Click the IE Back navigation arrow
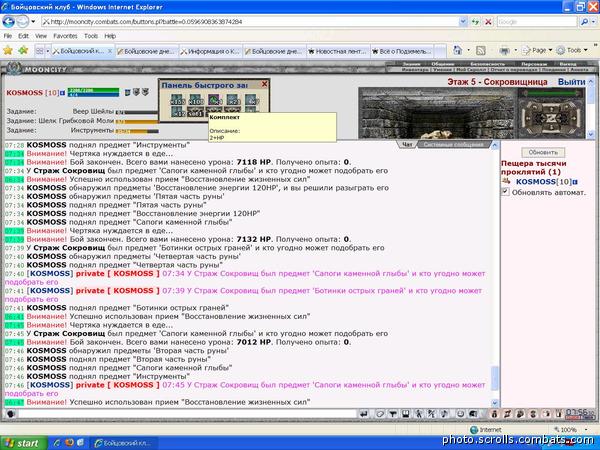The image size is (600, 450). tap(8, 21)
